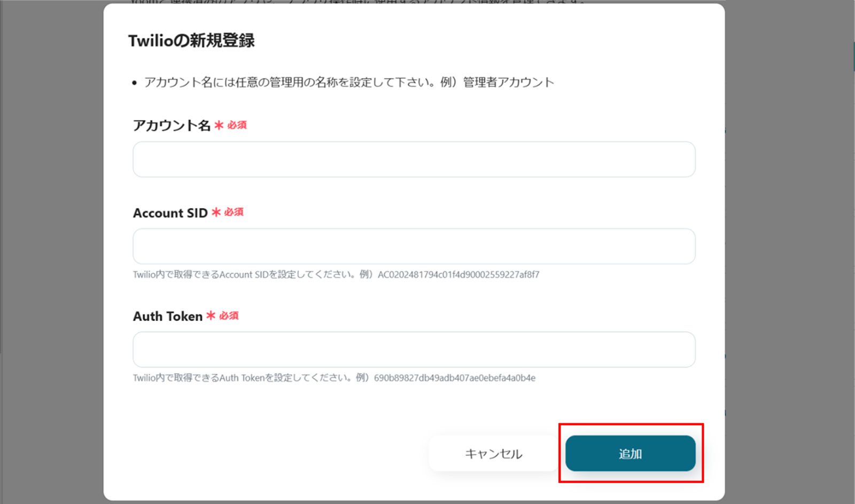The width and height of the screenshot is (855, 504).
Task: Click the Account SID example hint text
Action: tap(336, 275)
